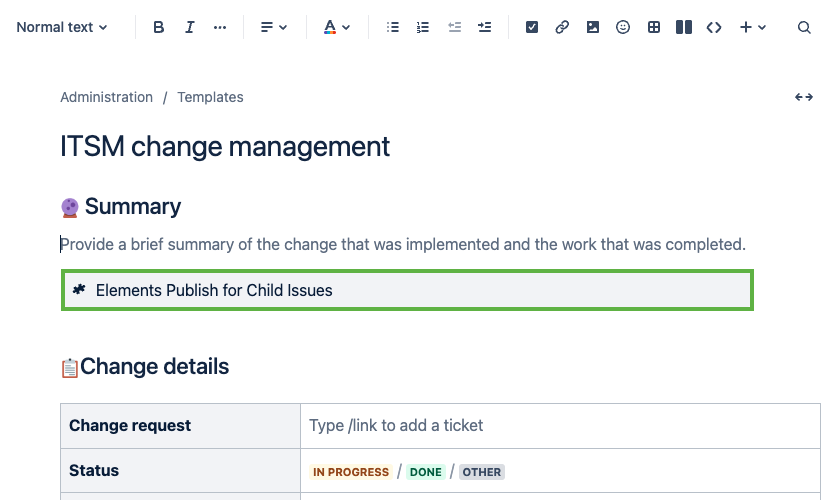
Task: Open the Normal text style dropdown
Action: click(62, 27)
